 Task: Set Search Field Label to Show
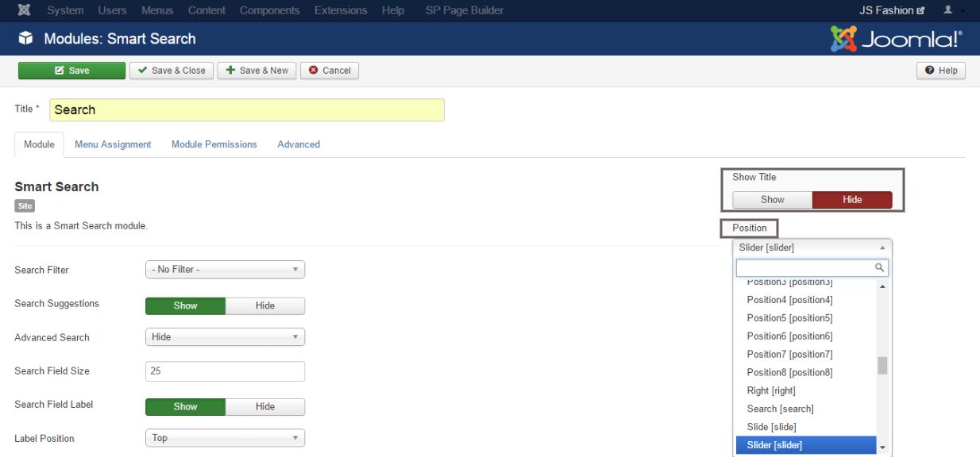tap(185, 406)
